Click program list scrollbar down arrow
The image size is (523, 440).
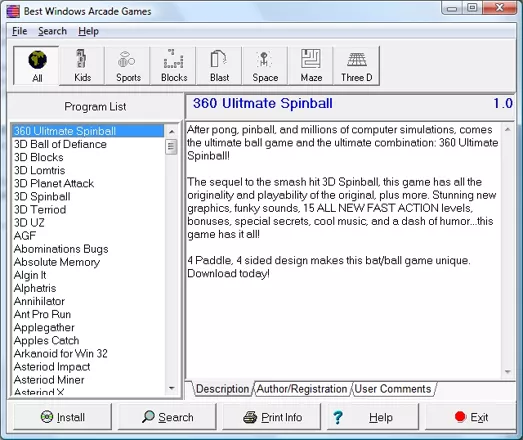172,388
